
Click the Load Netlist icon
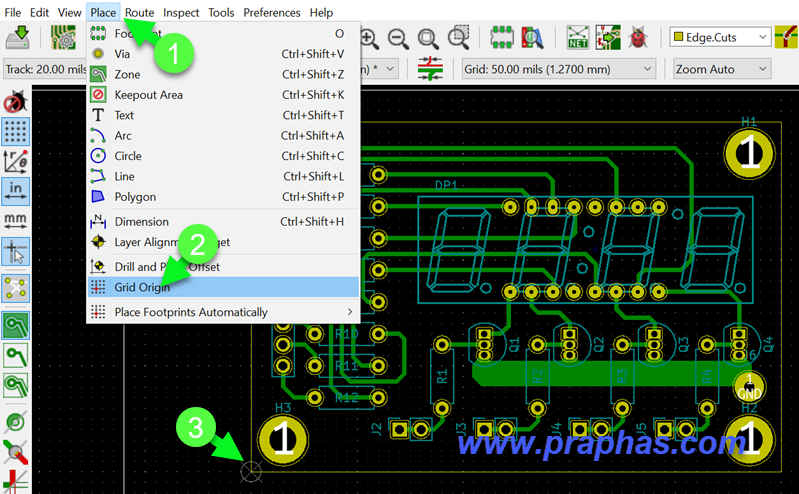(x=578, y=37)
